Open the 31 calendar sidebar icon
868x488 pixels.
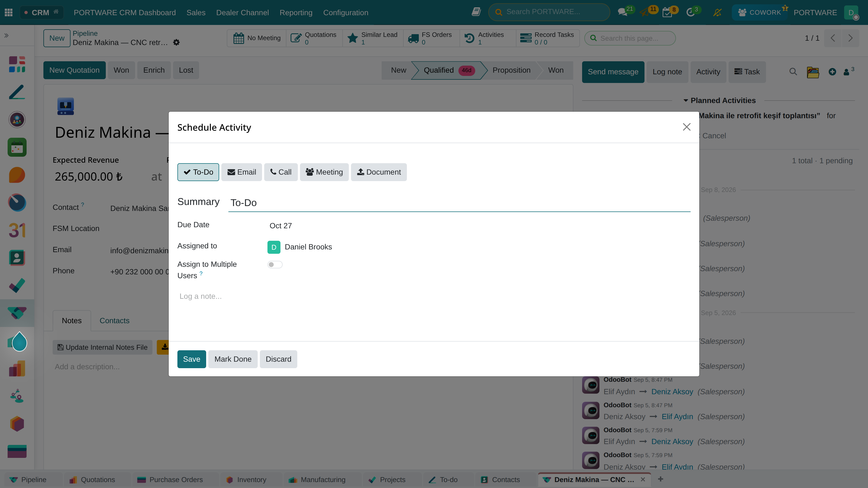17,230
